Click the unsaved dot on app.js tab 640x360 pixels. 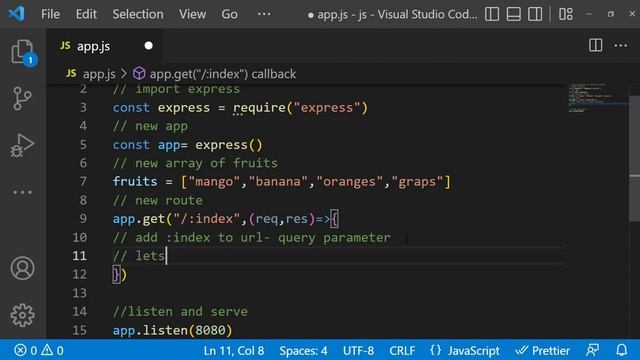point(149,46)
